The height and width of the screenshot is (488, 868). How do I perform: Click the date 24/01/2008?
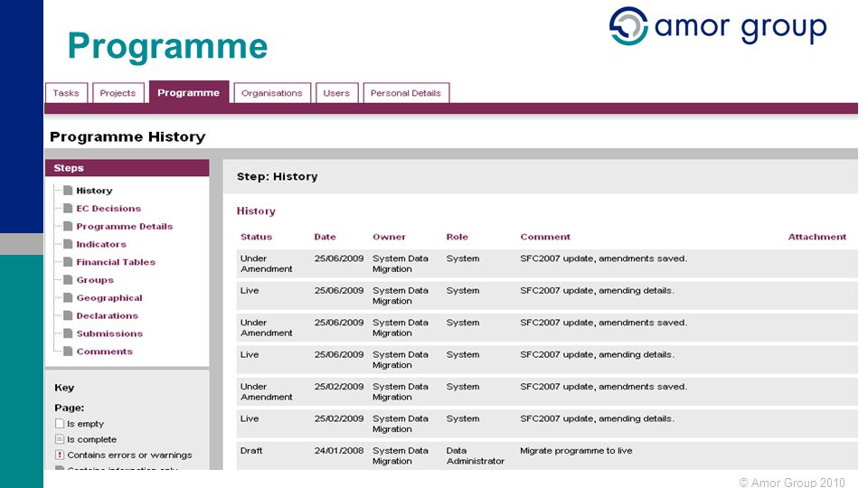(x=339, y=450)
